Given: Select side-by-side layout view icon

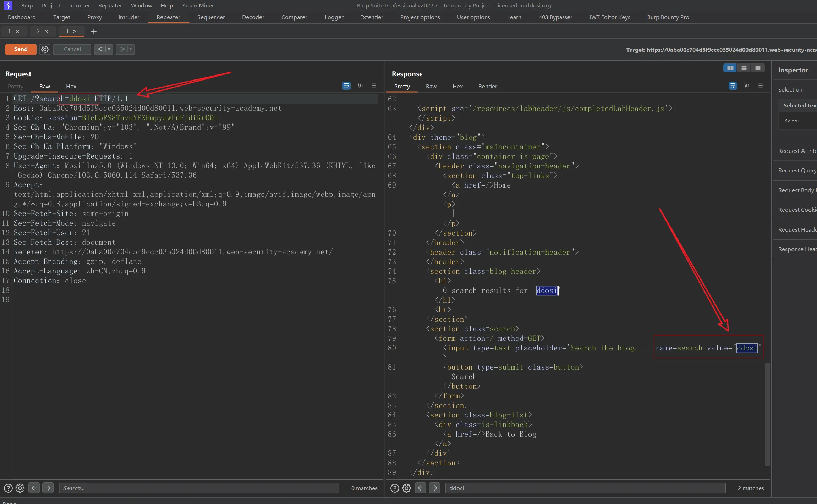Looking at the screenshot, I should click(730, 68).
